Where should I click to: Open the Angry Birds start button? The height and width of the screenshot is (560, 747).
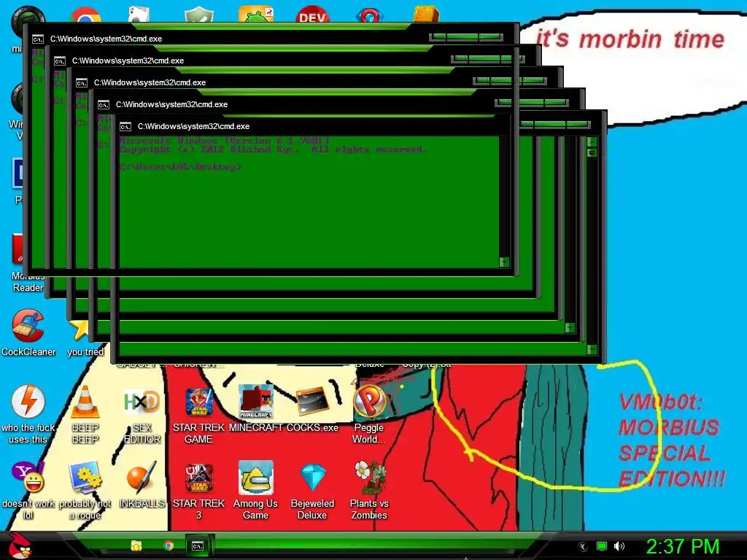tap(19, 545)
